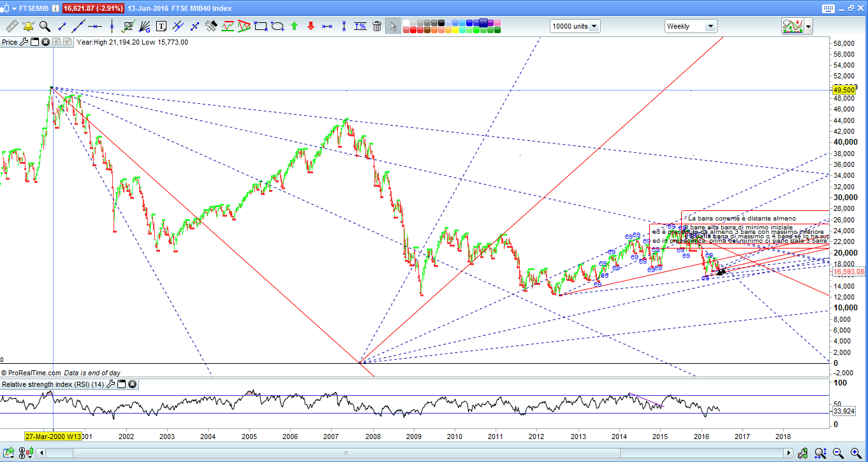Open the add indicator chart icon
The image size is (868, 462).
pos(793,26)
